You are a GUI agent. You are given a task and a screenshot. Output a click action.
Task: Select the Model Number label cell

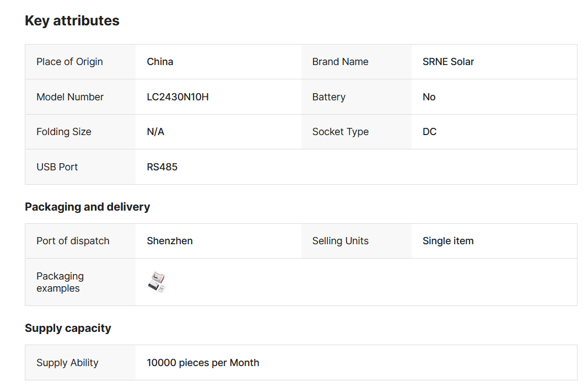pyautogui.click(x=70, y=97)
